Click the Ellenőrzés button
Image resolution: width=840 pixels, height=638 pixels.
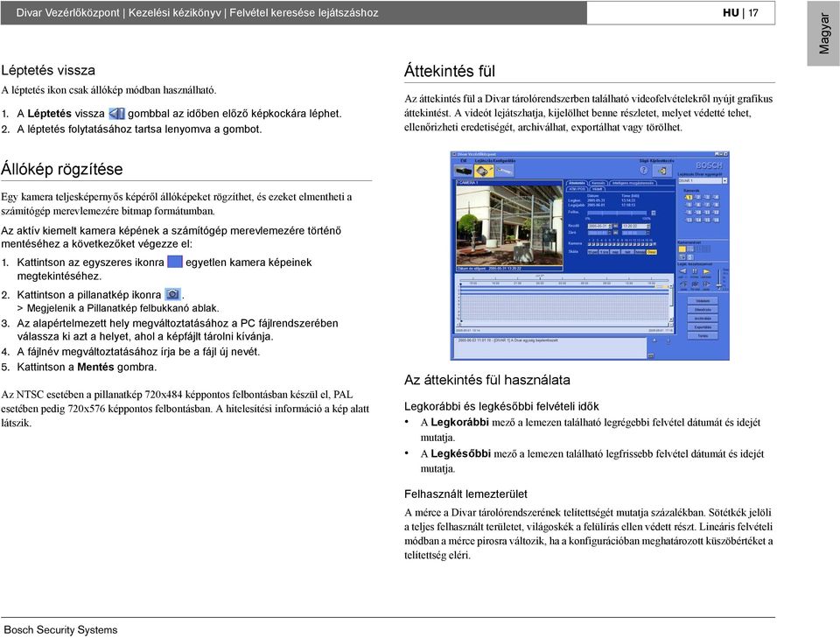click(703, 310)
